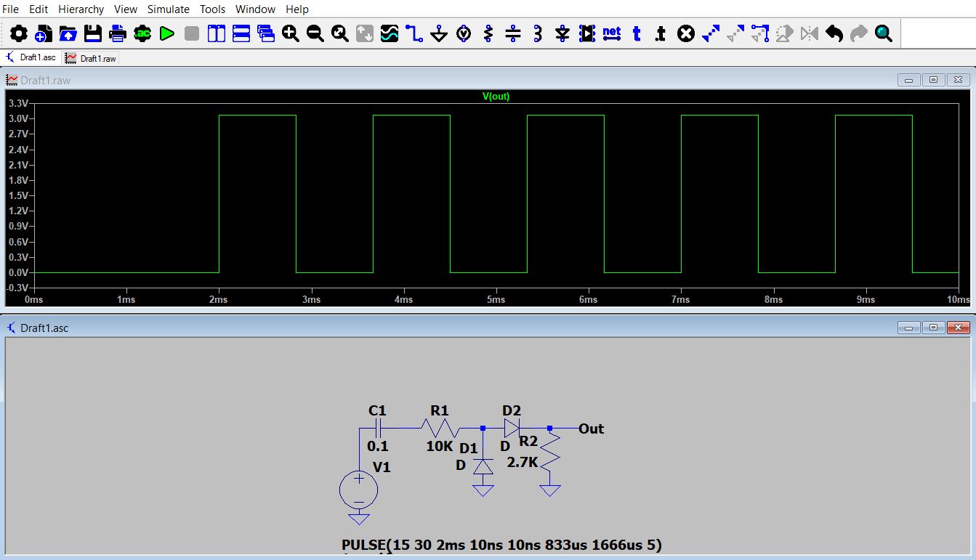This screenshot has height=560, width=976.
Task: Add a SPICE directive
Action: coord(659,33)
